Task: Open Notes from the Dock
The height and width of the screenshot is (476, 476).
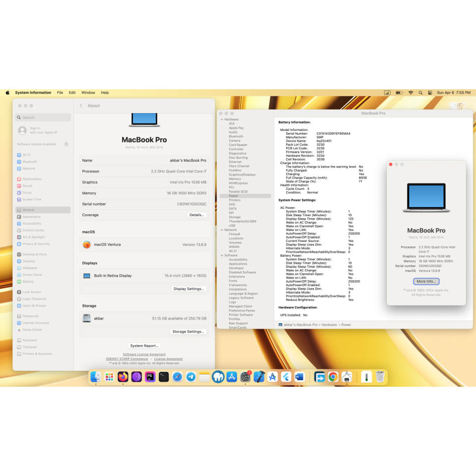Action: [x=205, y=377]
